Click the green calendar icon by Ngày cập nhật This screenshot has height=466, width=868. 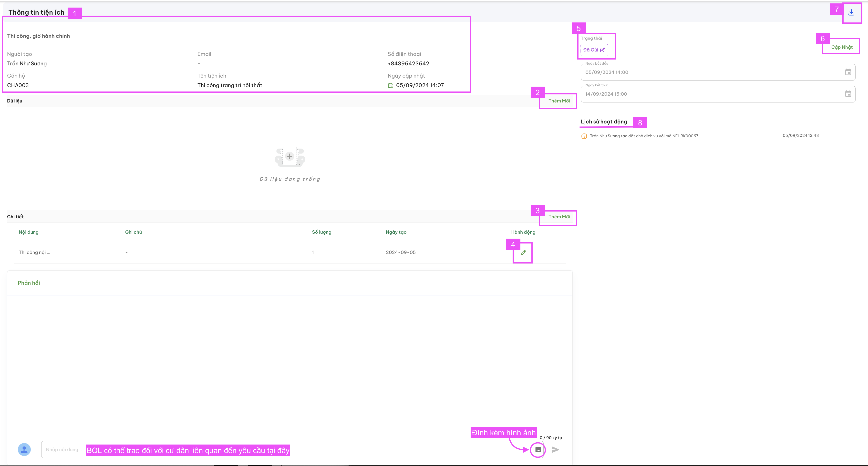pyautogui.click(x=390, y=86)
